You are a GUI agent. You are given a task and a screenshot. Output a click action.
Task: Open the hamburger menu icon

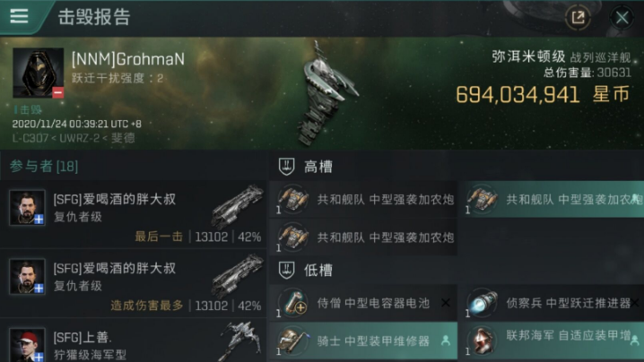(x=19, y=16)
